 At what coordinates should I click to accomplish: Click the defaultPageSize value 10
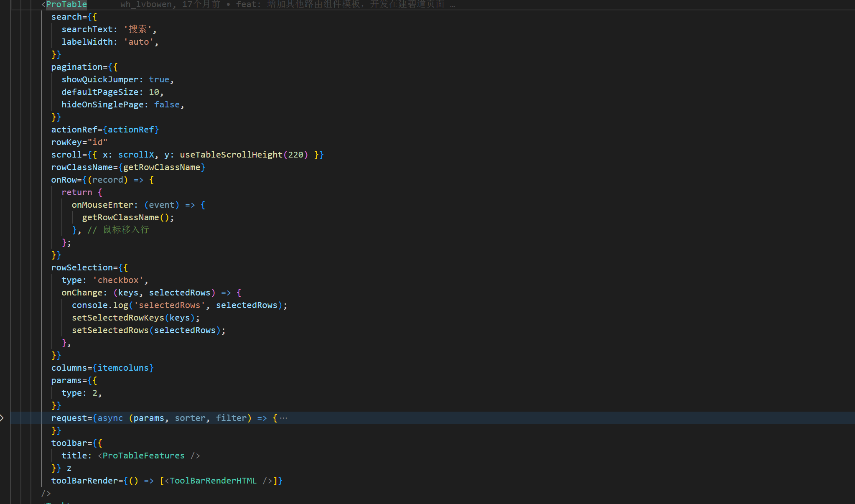154,92
